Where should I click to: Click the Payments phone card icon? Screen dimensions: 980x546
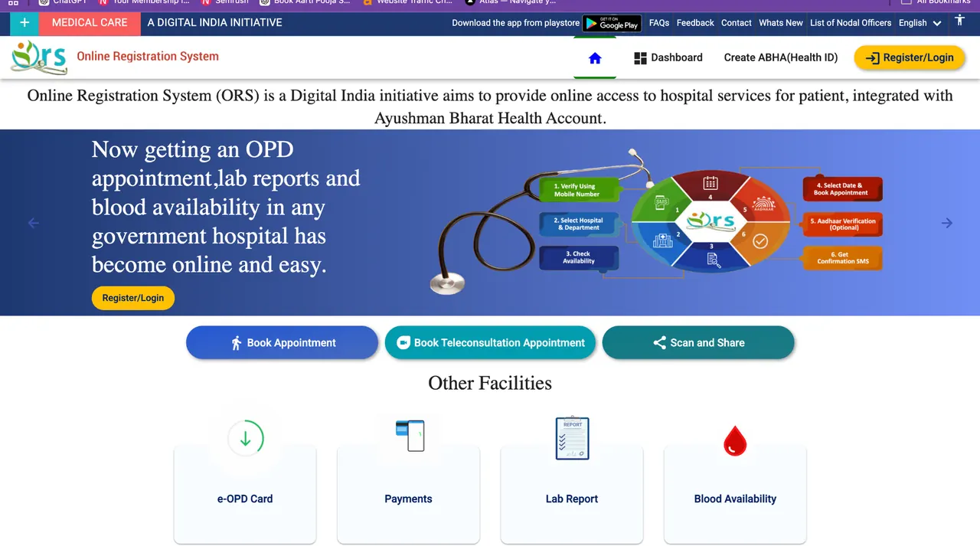coord(410,435)
